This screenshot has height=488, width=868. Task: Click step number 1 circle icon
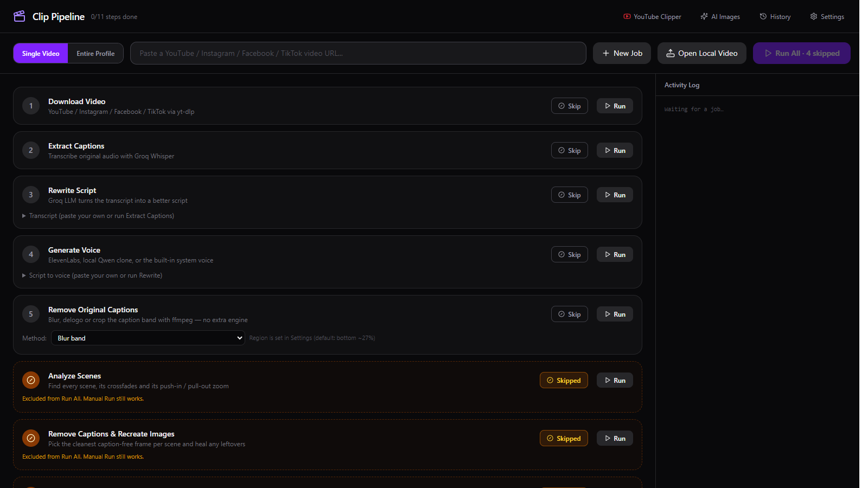(31, 106)
